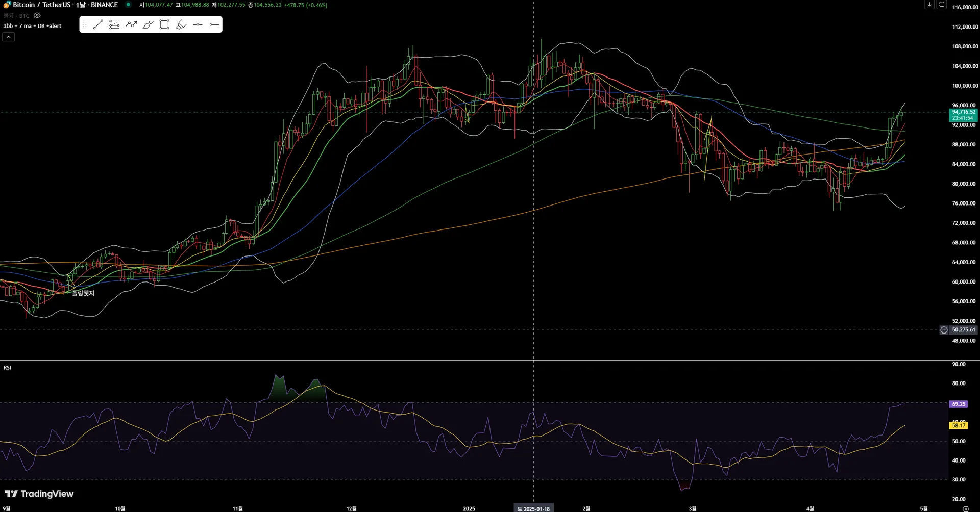Screen dimensions: 980x512
Task: Click the low price value 102,277.55
Action: pos(231,5)
